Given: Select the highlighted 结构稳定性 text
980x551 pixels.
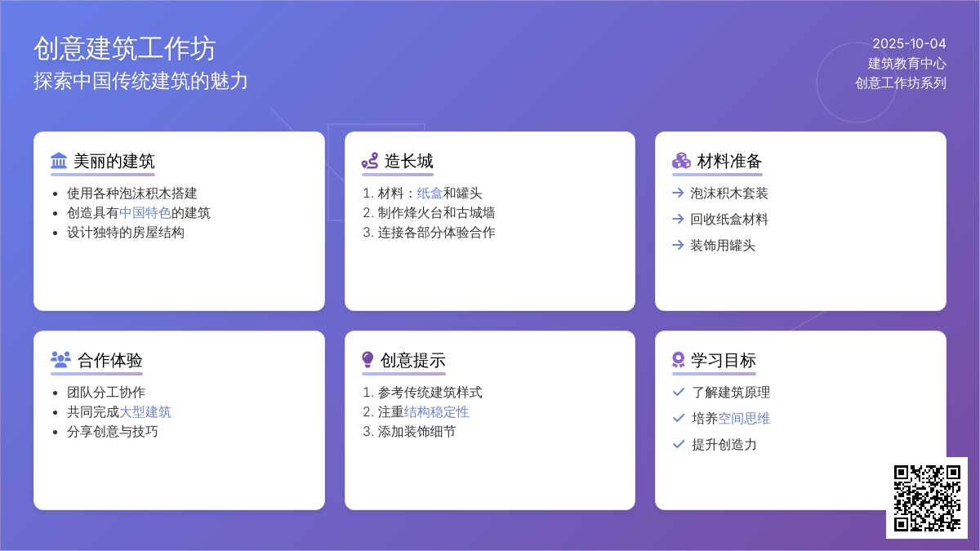Looking at the screenshot, I should tap(436, 412).
